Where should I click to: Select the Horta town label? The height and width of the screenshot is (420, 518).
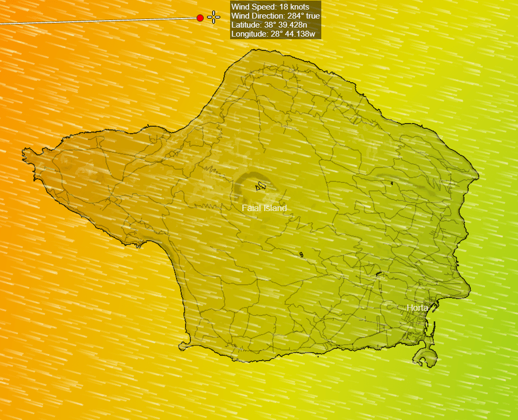417,308
